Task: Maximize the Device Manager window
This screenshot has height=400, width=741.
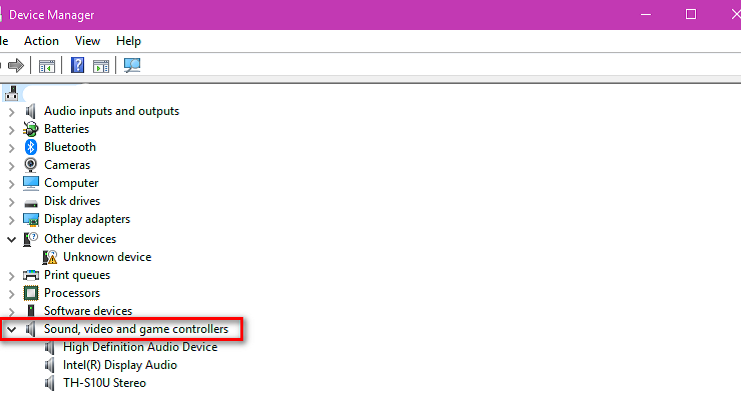Action: coord(691,15)
